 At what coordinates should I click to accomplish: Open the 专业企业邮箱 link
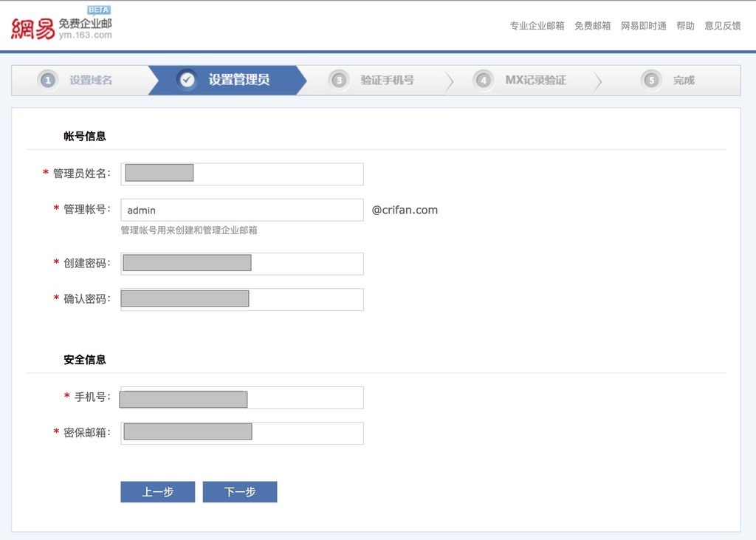537,26
